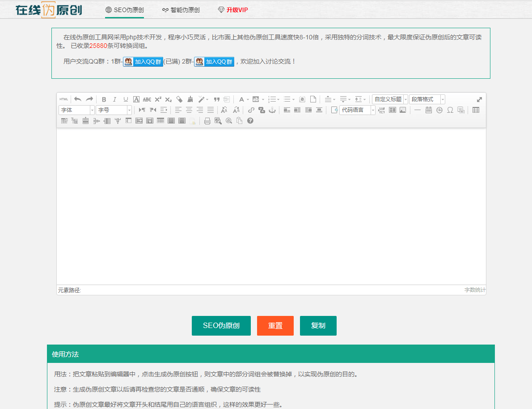Click the eraser remove-format icon
Image resolution: width=532 pixels, height=409 pixels.
179,99
